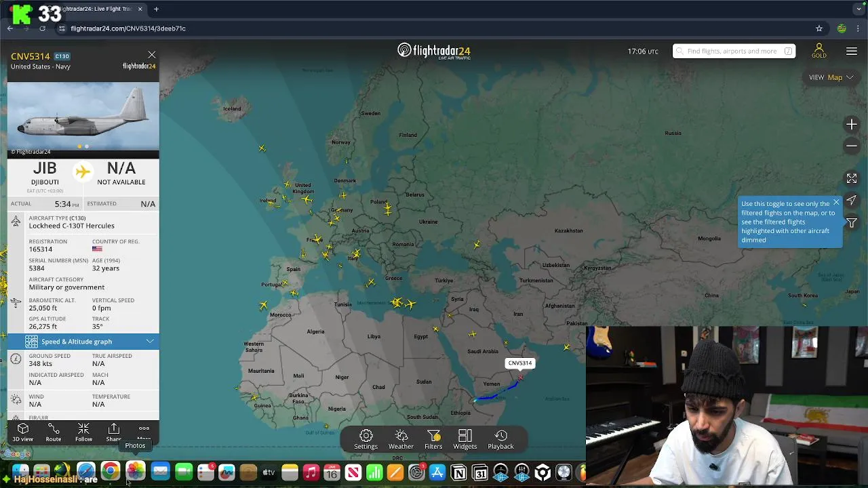
Task: Open Numbers from the Dock
Action: coord(374,472)
